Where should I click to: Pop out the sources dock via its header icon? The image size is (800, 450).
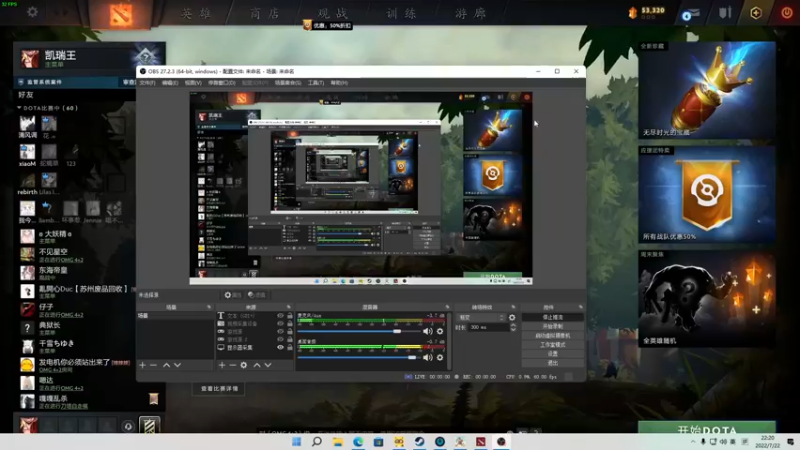coord(289,307)
